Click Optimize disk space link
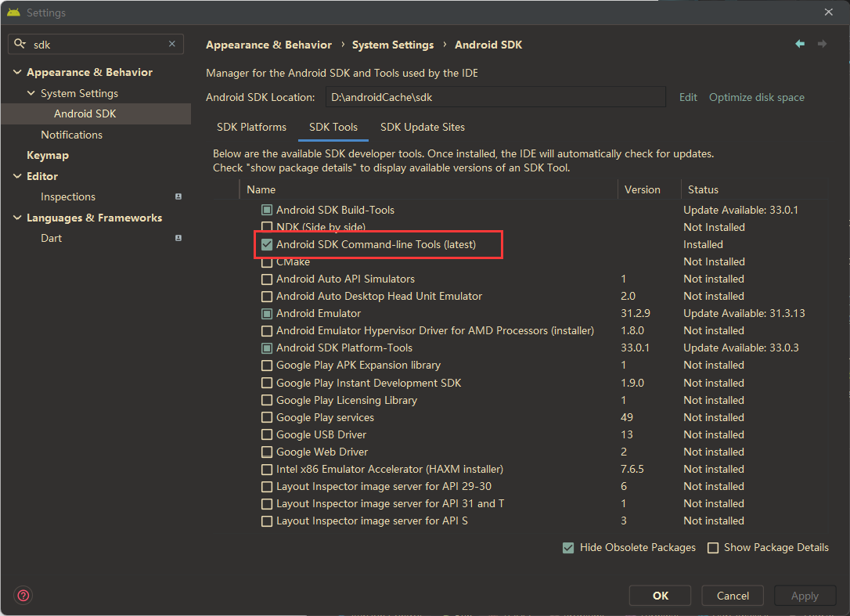Image resolution: width=850 pixels, height=616 pixels. 756,97
